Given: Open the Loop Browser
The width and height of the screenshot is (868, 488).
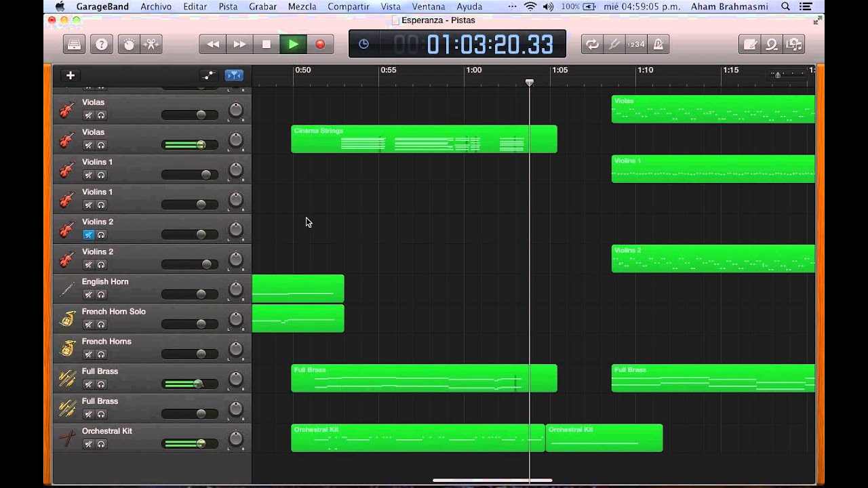Looking at the screenshot, I should click(x=772, y=44).
